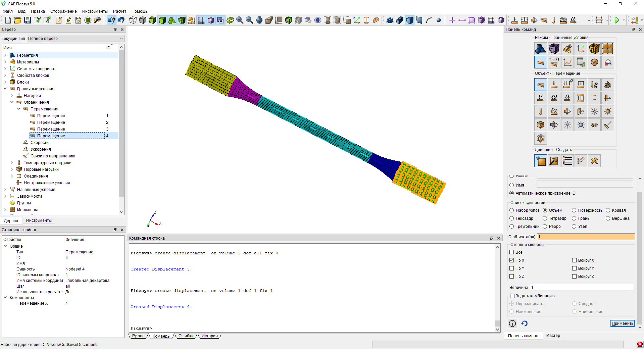644x349 pixels.
Task: Select the sphere vertex selection icon
Action: coord(439,20)
